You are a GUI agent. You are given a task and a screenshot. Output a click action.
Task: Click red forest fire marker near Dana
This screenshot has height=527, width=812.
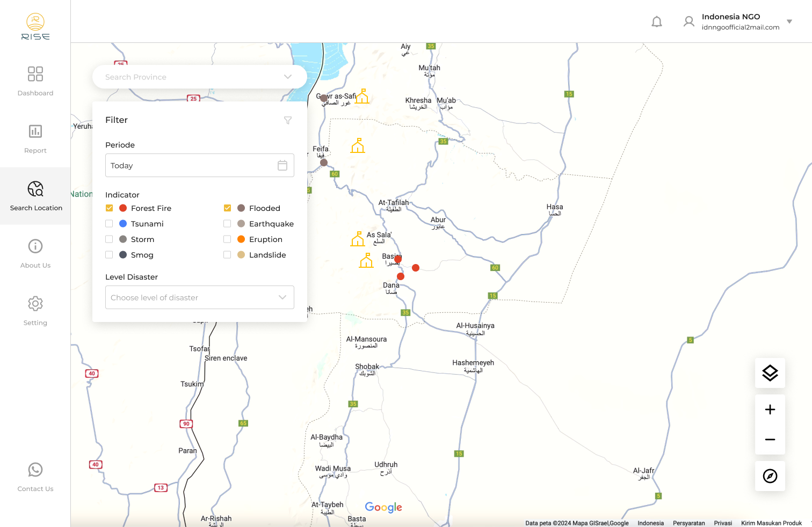401,276
